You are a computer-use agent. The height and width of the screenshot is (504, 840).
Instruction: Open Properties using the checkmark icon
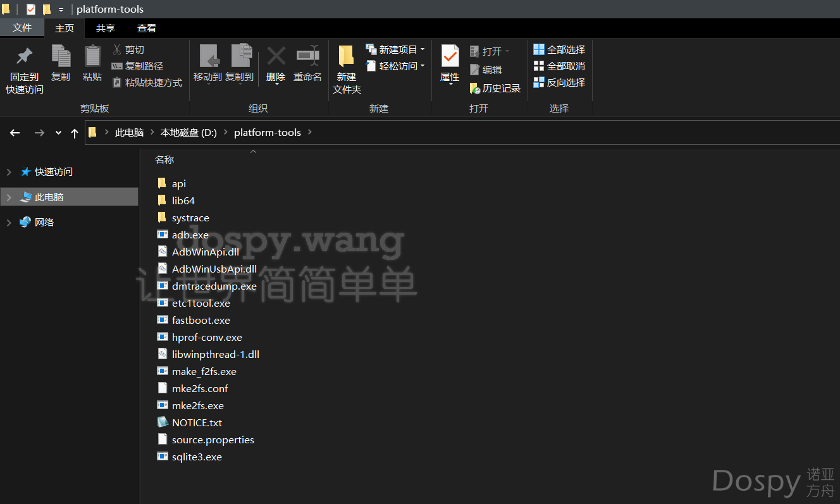(x=450, y=57)
